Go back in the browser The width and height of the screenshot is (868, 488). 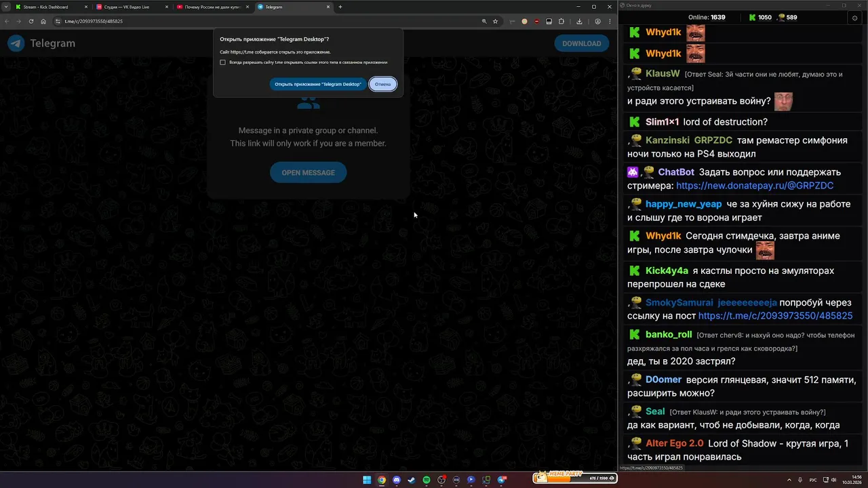pos(7,21)
